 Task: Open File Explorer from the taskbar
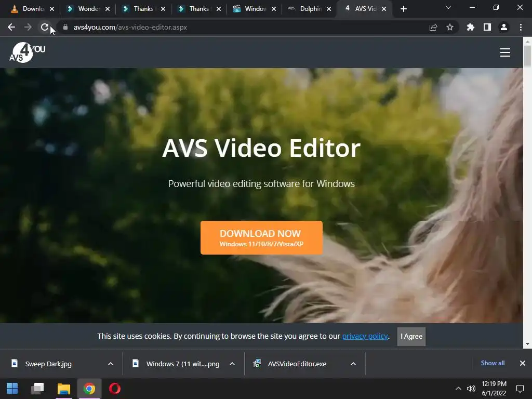tap(63, 389)
